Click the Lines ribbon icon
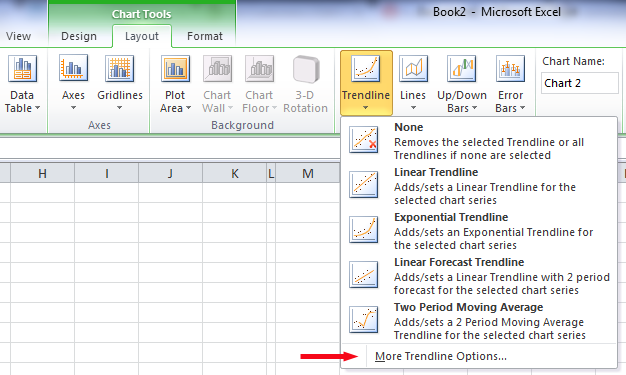 (x=413, y=69)
